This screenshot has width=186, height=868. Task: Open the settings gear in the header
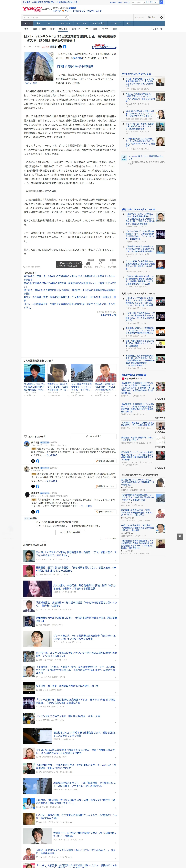(x=161, y=18)
